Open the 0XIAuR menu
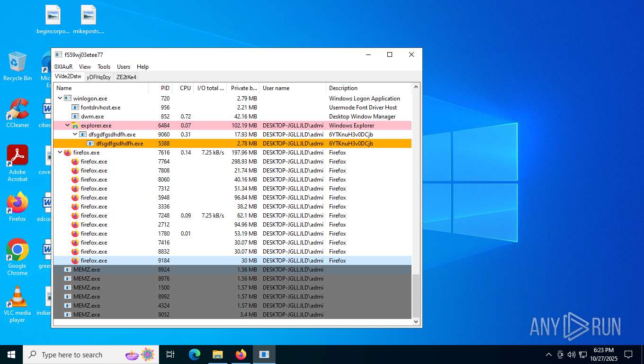The height and width of the screenshot is (364, 644). (63, 67)
